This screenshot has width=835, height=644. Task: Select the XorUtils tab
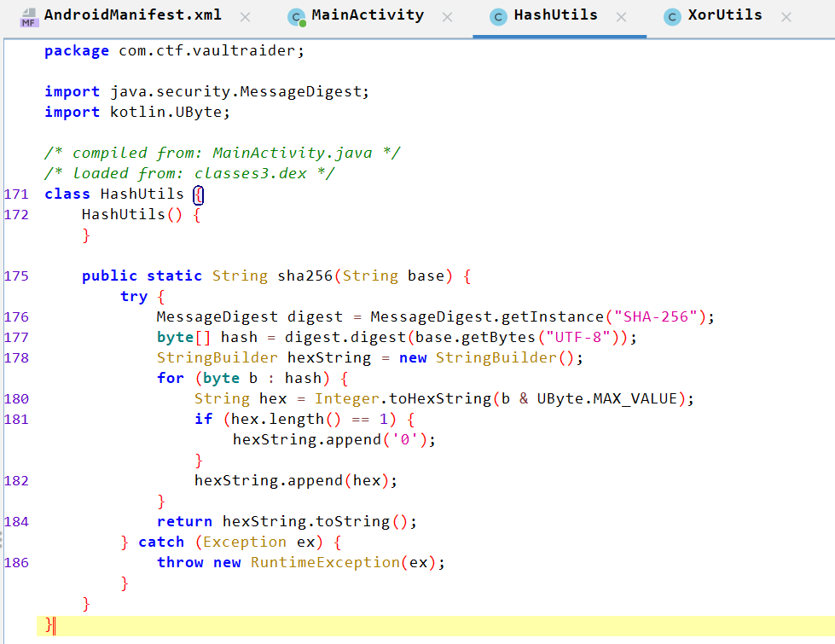click(x=725, y=15)
